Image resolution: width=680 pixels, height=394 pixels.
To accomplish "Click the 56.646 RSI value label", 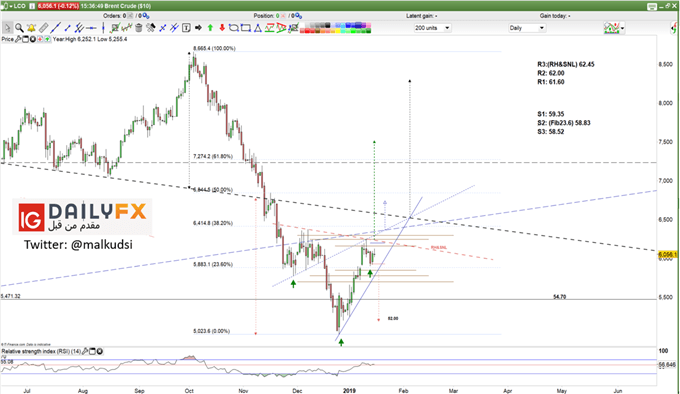I will 667,365.
